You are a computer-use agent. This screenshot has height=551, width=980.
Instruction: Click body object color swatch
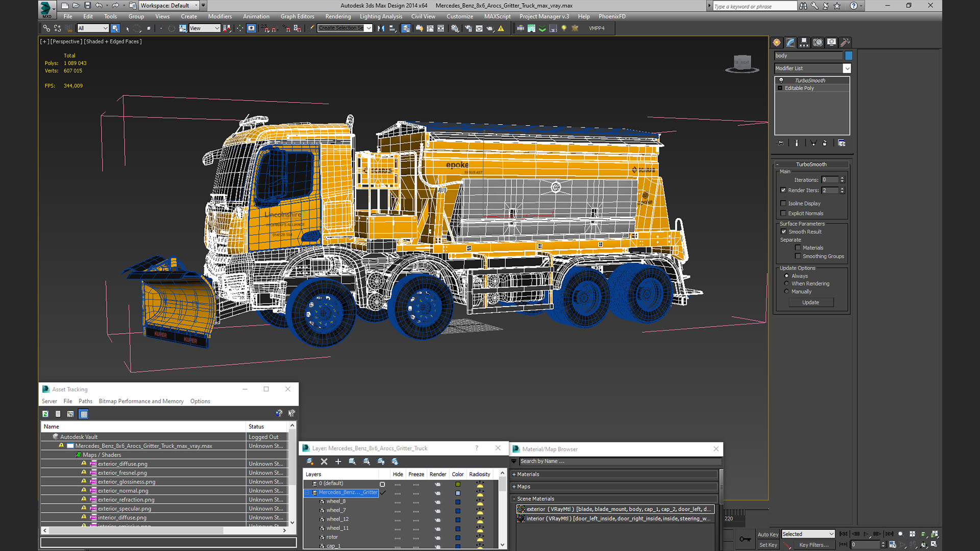click(x=848, y=56)
